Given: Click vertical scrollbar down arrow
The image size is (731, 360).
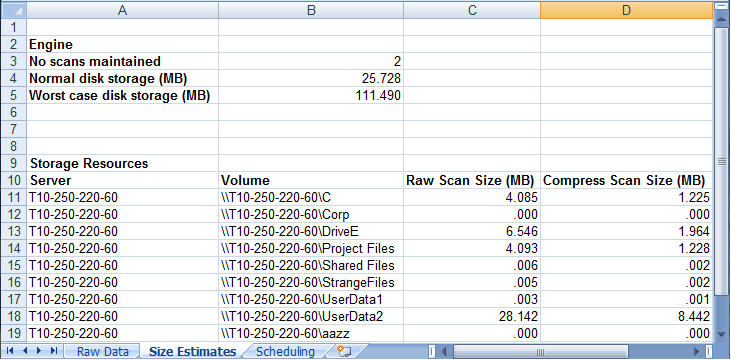Looking at the screenshot, I should (x=721, y=334).
